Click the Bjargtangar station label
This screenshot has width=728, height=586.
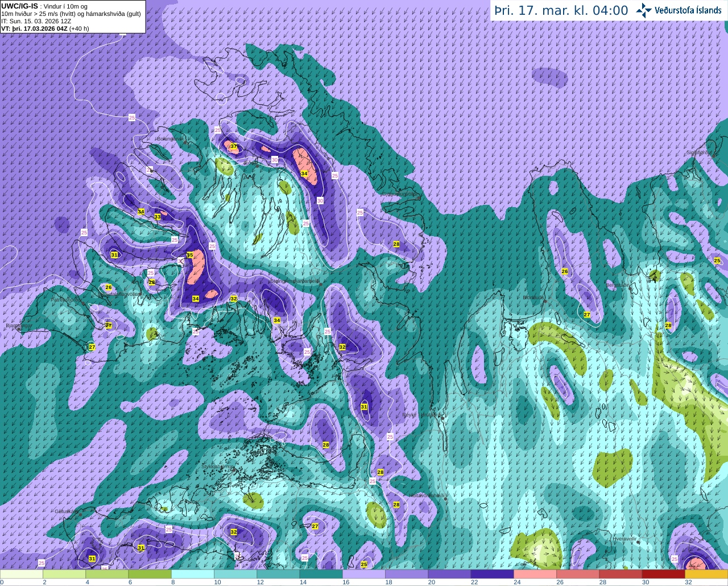point(19,325)
